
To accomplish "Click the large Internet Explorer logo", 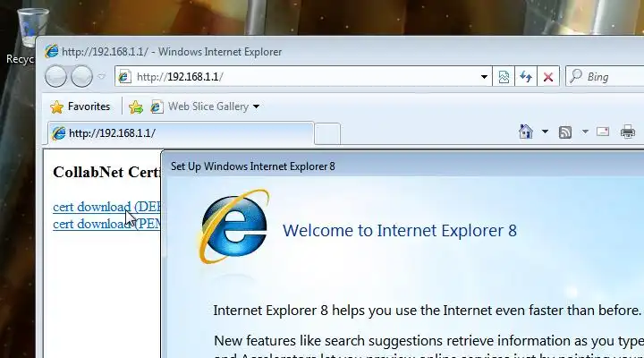I will (x=234, y=226).
